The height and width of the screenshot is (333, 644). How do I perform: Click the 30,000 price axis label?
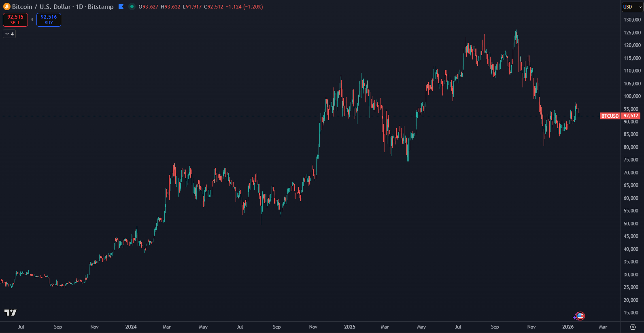(631, 275)
